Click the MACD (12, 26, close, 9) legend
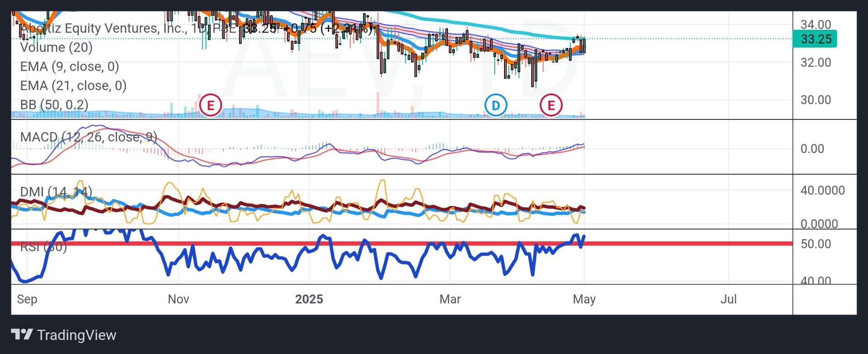This screenshot has height=354, width=868. pos(89,137)
